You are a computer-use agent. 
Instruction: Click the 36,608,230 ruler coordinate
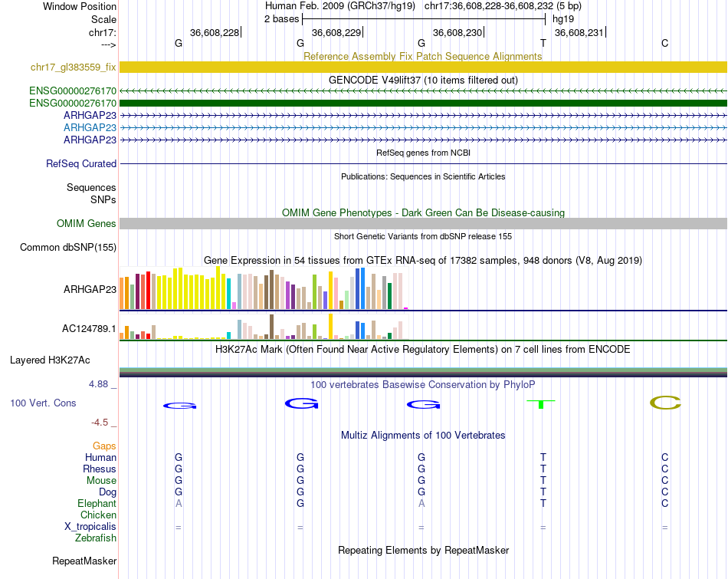coord(457,32)
